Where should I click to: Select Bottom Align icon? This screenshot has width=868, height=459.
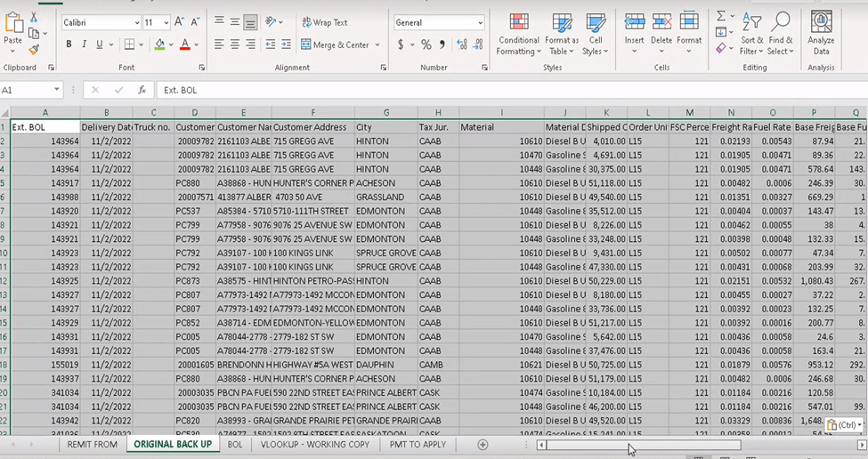(250, 22)
